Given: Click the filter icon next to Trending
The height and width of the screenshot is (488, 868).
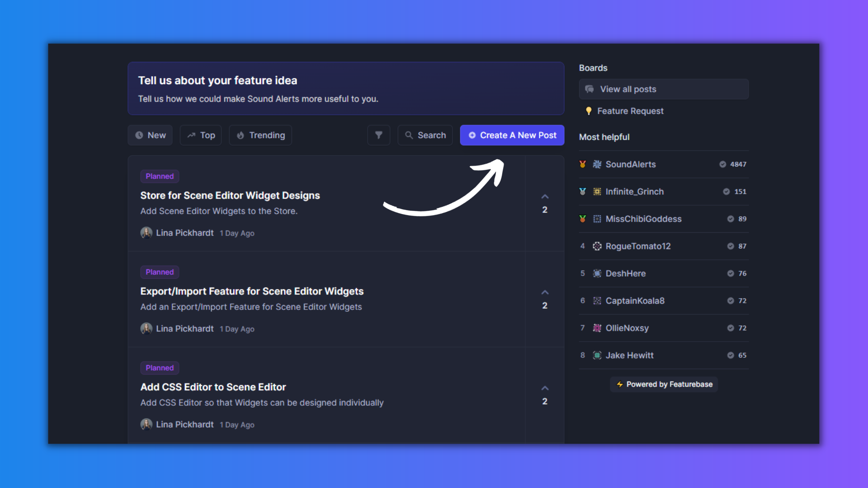Looking at the screenshot, I should (x=379, y=135).
